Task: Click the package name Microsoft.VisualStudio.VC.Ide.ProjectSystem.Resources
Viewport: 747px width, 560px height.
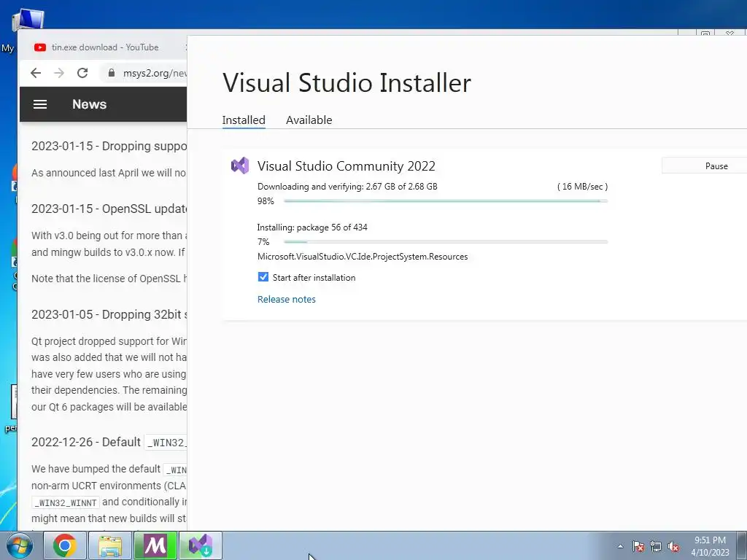Action: point(362,256)
